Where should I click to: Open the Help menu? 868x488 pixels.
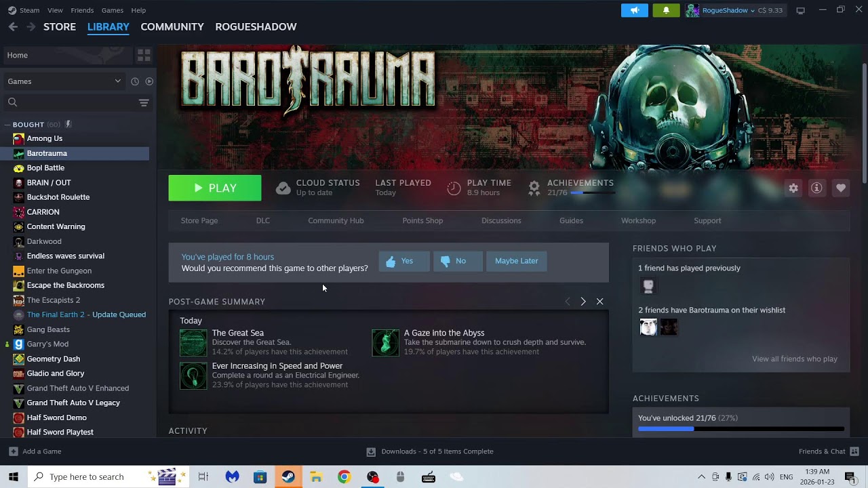pyautogui.click(x=138, y=10)
